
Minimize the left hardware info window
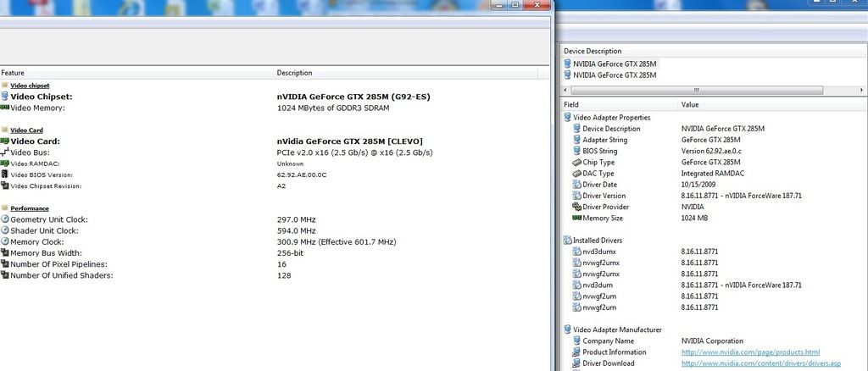500,4
